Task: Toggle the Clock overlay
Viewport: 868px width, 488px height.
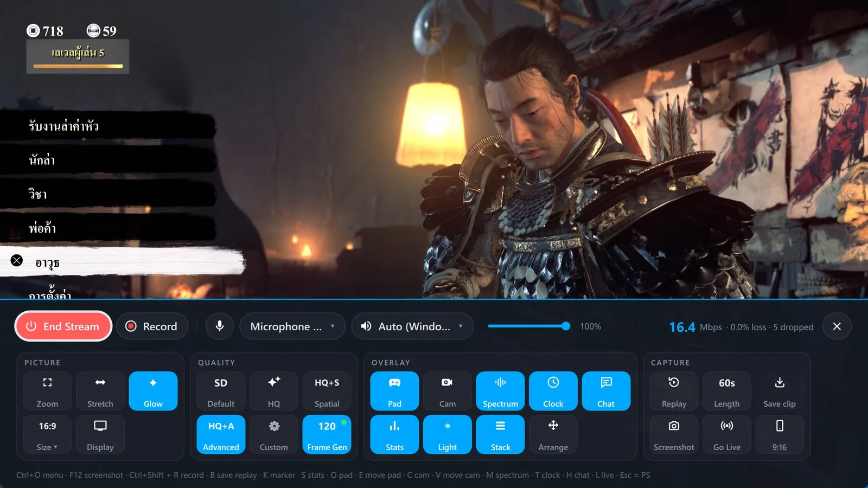Action: click(x=553, y=391)
